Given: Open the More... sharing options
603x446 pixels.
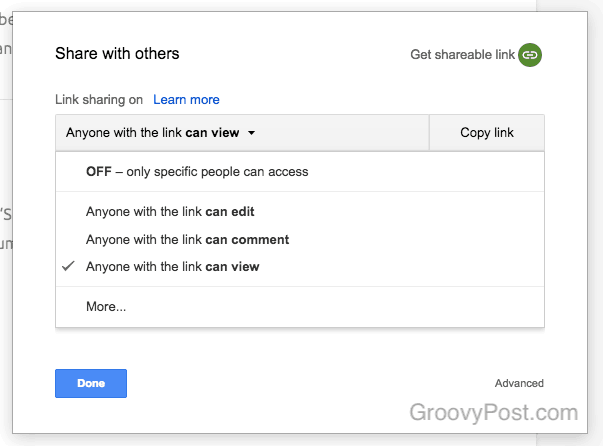Looking at the screenshot, I should [300, 306].
